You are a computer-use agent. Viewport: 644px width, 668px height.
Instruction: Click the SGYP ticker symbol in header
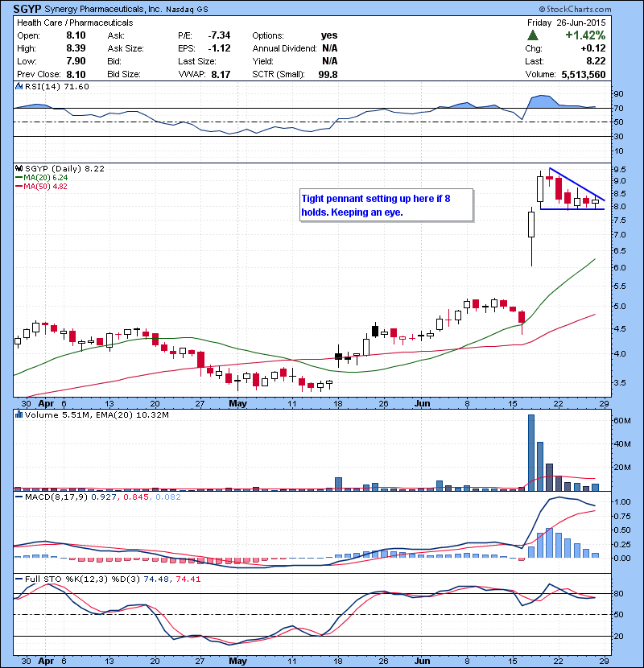click(27, 9)
